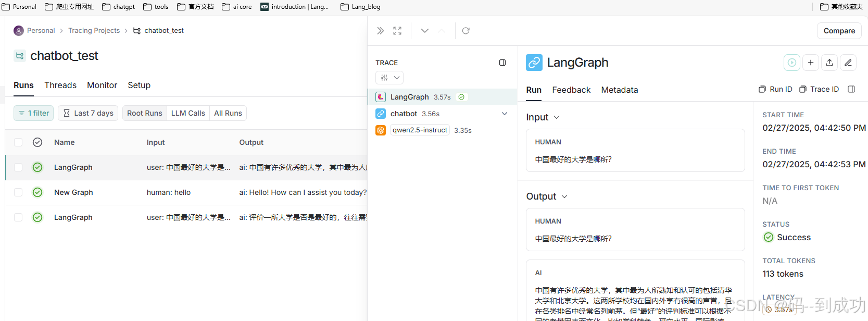The height and width of the screenshot is (321, 868).
Task: Check the first LangGraph run checkbox
Action: pos(18,167)
